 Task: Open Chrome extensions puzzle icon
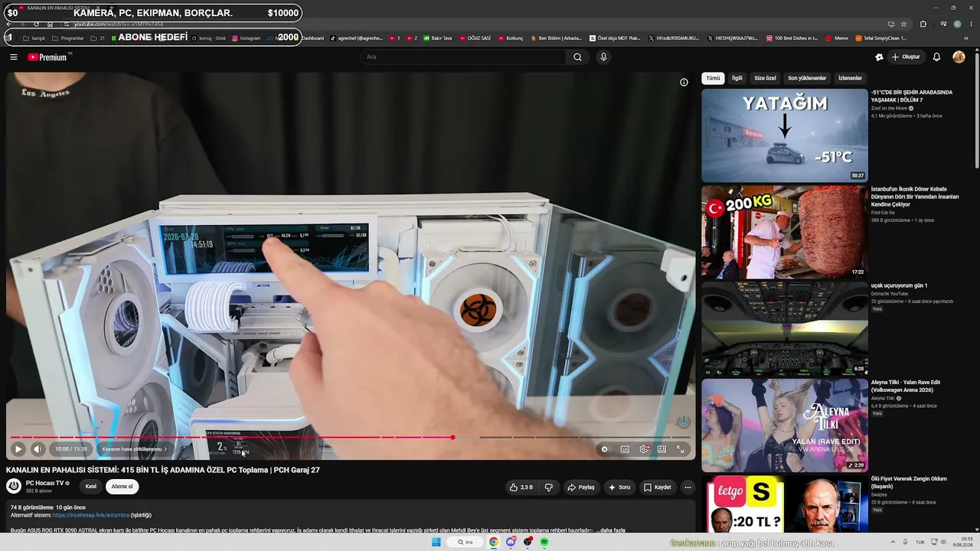point(923,24)
